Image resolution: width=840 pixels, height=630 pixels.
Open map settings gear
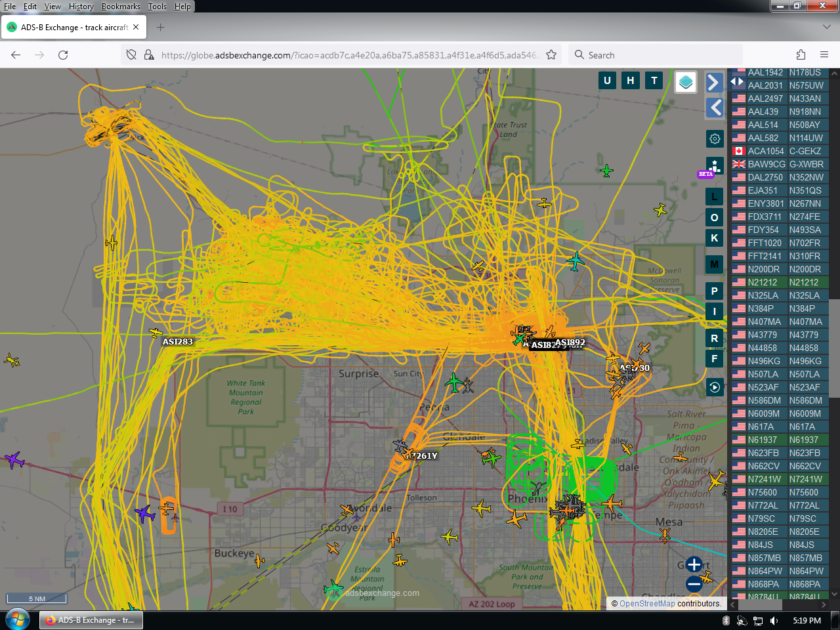click(x=715, y=138)
